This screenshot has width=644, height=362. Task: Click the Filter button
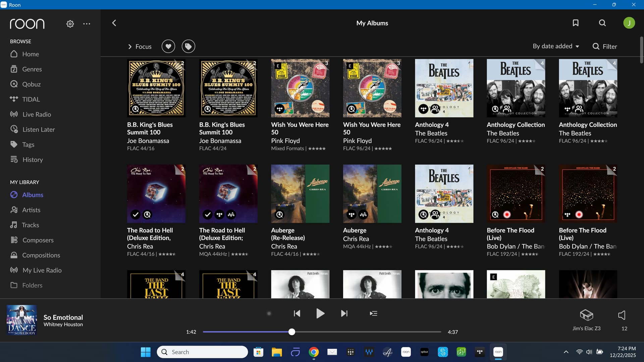pyautogui.click(x=605, y=46)
